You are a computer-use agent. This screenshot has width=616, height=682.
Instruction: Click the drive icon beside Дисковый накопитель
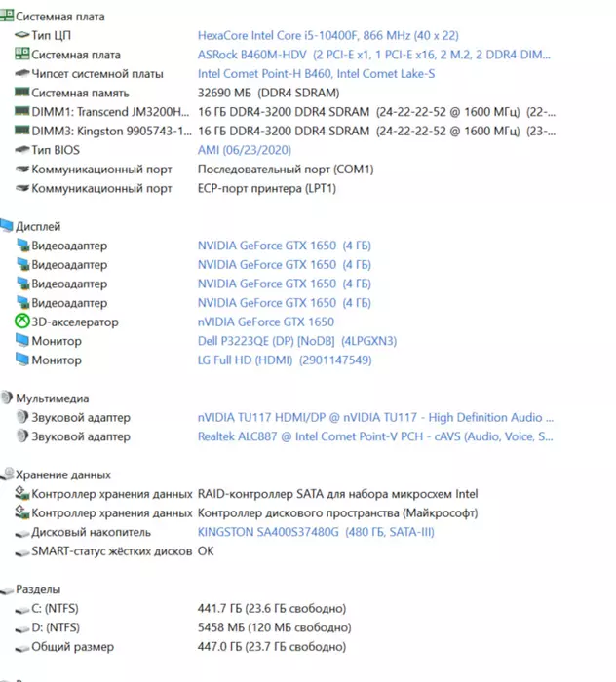coord(22,533)
